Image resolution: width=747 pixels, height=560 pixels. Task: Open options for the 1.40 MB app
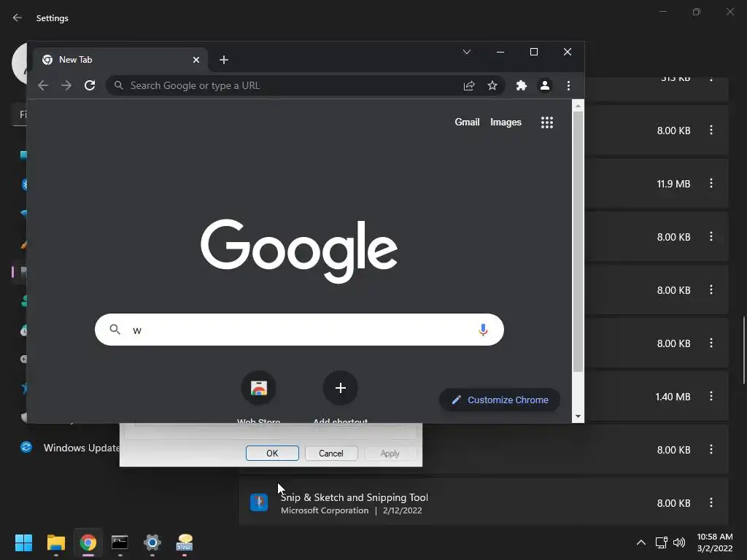point(711,396)
